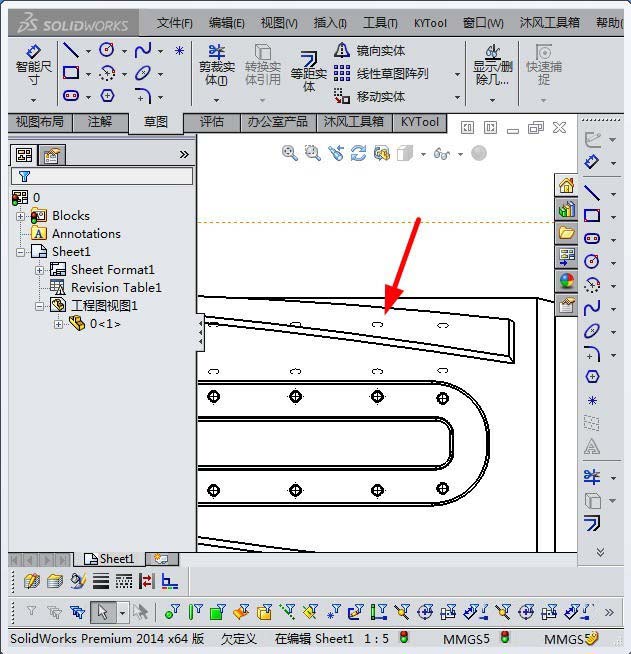This screenshot has width=631, height=654.
Task: Click the line thickness icon in line format toolbar
Action: click(x=101, y=581)
